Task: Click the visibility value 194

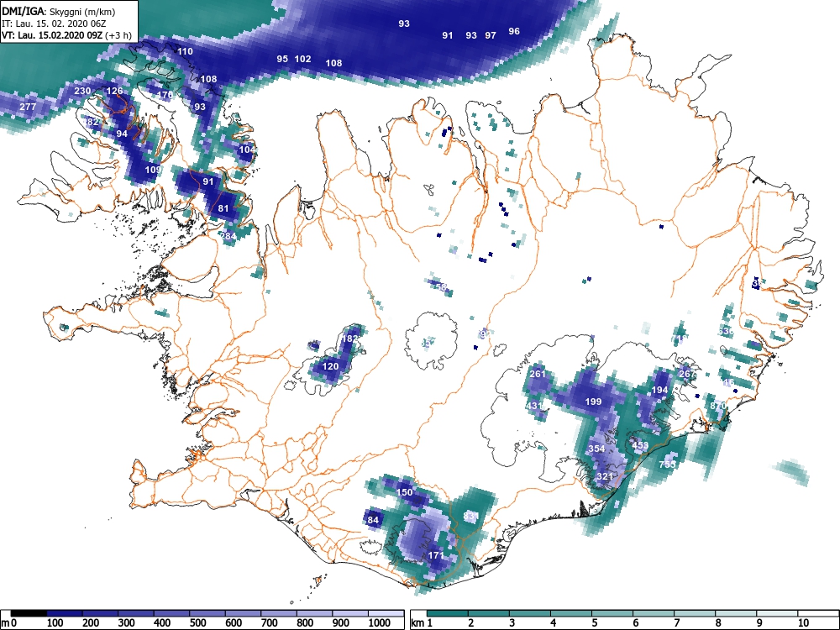Action: 660,390
